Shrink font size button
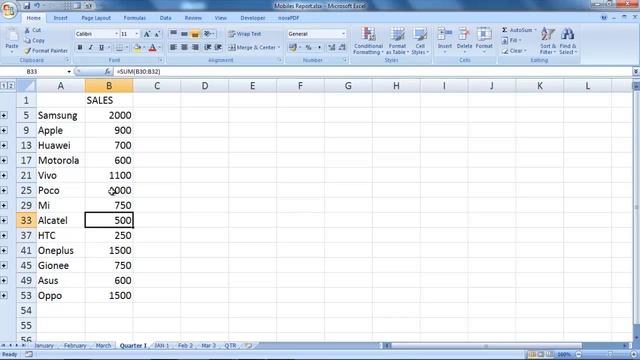 click(x=157, y=34)
